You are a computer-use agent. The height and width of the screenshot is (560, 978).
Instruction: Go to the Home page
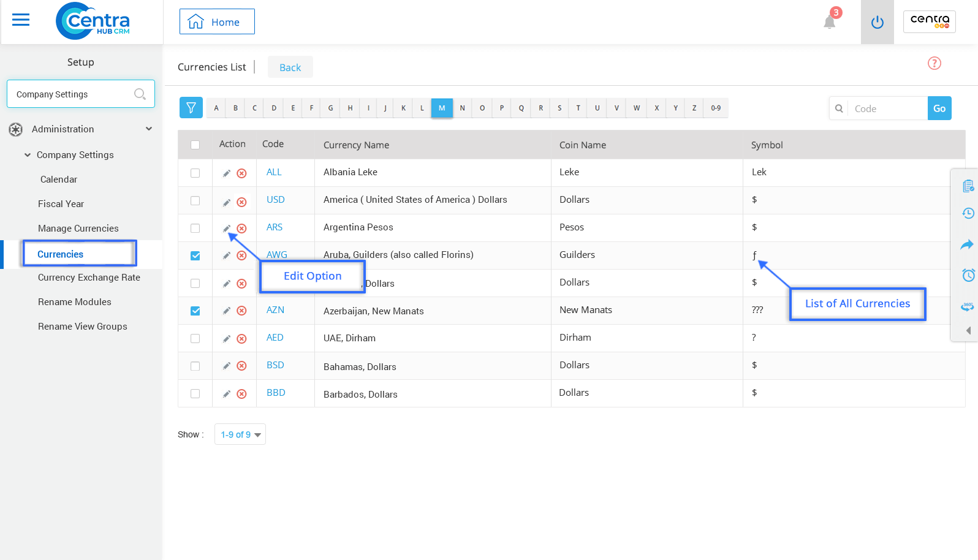tap(217, 21)
